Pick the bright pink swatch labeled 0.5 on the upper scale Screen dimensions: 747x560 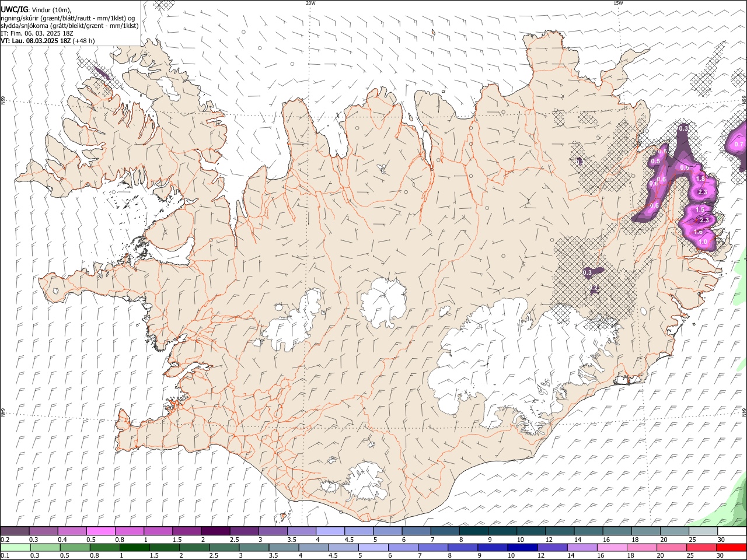click(100, 531)
